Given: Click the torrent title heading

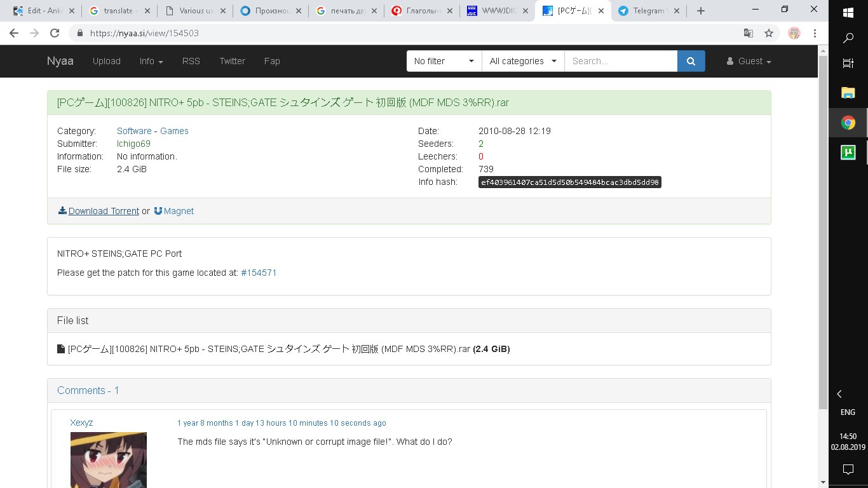Looking at the screenshot, I should 283,102.
